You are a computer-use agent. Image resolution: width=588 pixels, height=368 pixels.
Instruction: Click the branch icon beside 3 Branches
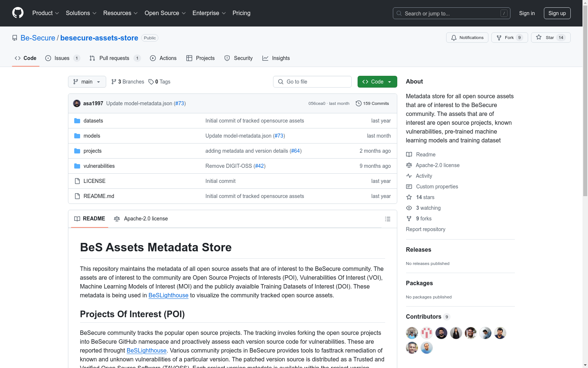pyautogui.click(x=114, y=82)
